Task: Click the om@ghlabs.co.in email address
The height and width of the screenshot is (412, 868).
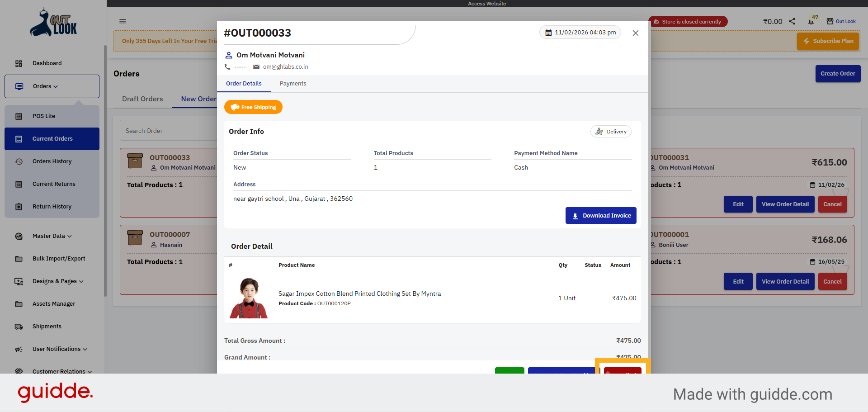Action: point(286,67)
